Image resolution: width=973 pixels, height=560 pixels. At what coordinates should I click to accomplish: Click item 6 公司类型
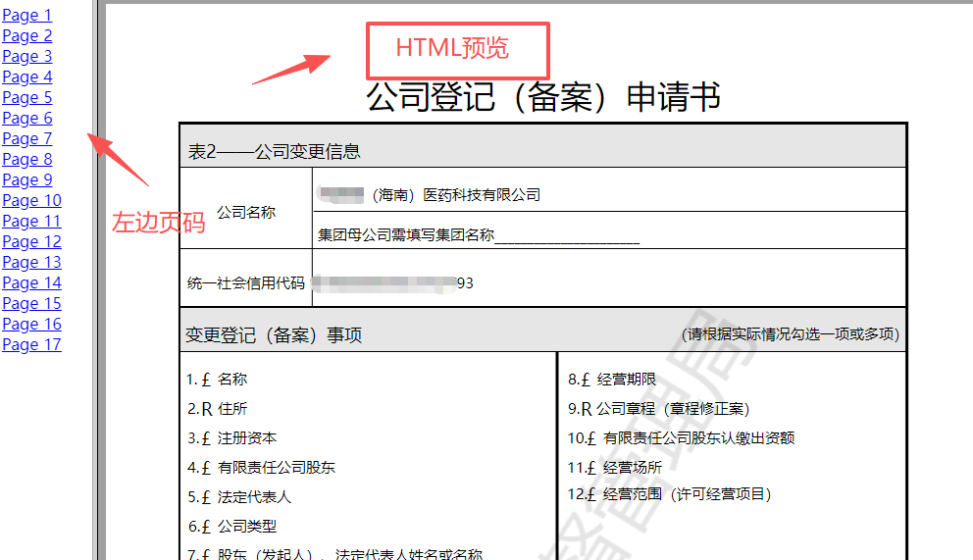tap(232, 527)
